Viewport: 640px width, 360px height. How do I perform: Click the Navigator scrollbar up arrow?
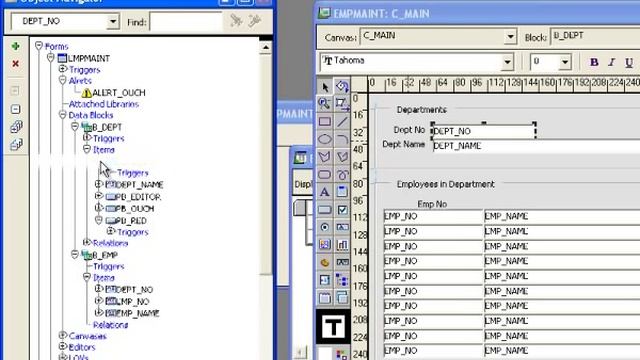(x=266, y=48)
